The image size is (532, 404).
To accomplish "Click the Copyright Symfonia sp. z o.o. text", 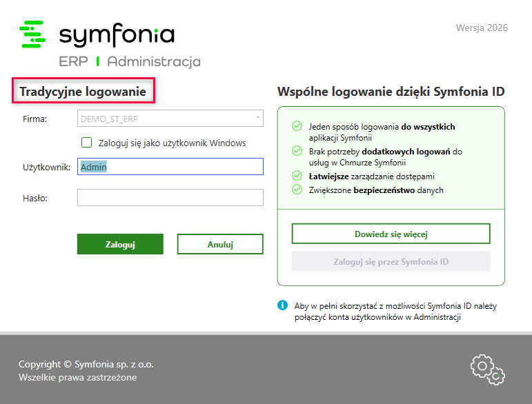I will click(86, 364).
